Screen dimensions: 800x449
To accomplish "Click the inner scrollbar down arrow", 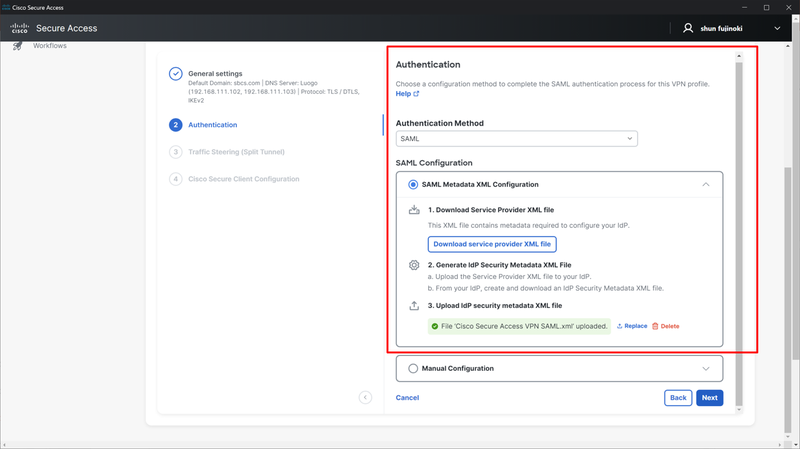I will coord(739,409).
